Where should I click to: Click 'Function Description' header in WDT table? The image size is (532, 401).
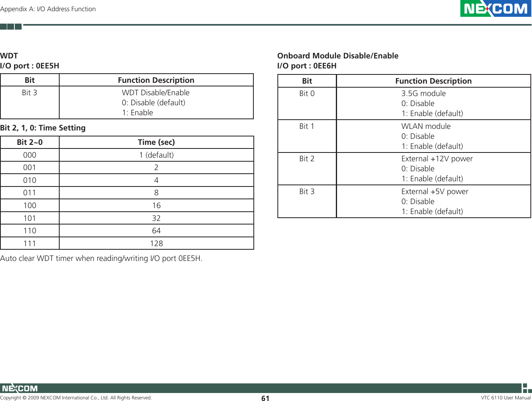(156, 80)
